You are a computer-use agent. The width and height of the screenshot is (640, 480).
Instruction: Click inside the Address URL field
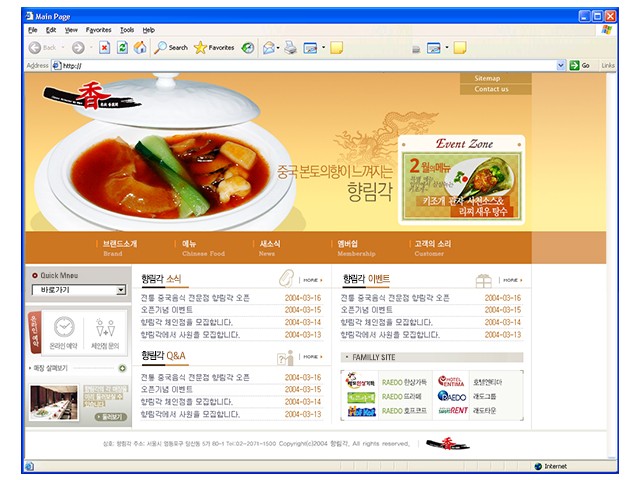click(300, 65)
